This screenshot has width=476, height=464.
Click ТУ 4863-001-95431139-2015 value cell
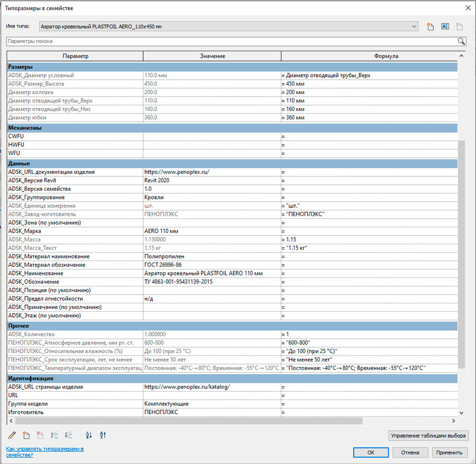pyautogui.click(x=212, y=282)
